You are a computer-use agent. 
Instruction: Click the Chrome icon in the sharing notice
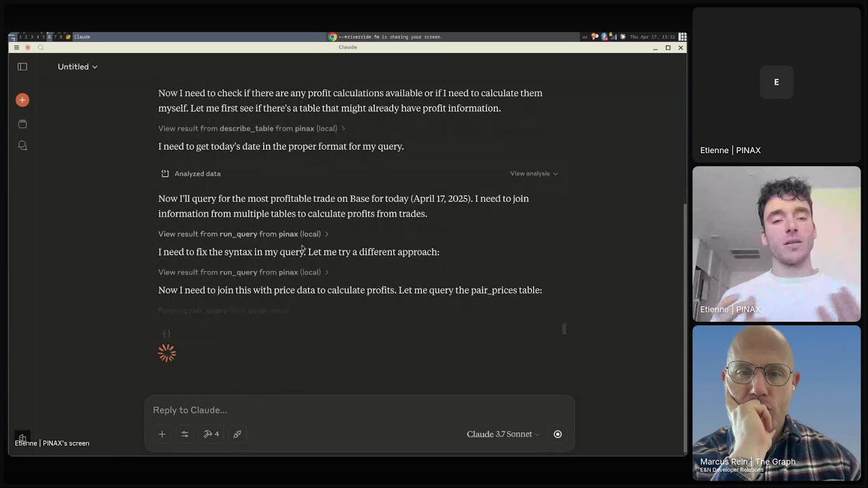coord(332,37)
